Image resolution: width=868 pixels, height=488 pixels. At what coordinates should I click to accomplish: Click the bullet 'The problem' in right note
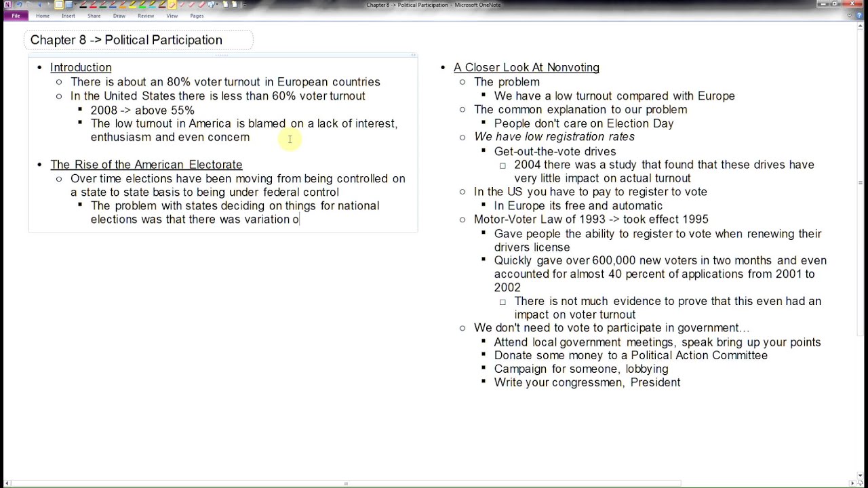(x=507, y=82)
